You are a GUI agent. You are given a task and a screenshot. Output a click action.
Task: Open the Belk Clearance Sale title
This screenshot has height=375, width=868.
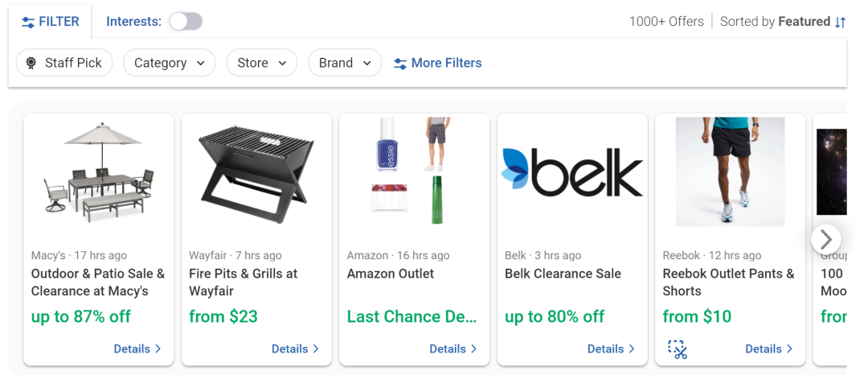coord(563,274)
